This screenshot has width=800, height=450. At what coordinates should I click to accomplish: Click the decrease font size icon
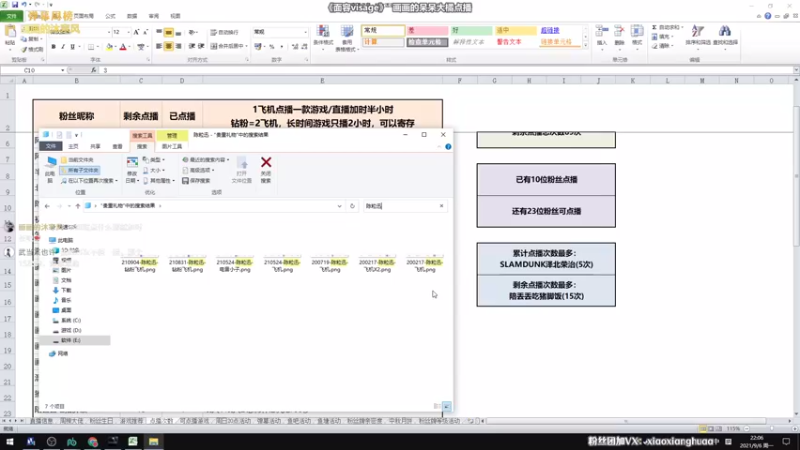point(145,32)
